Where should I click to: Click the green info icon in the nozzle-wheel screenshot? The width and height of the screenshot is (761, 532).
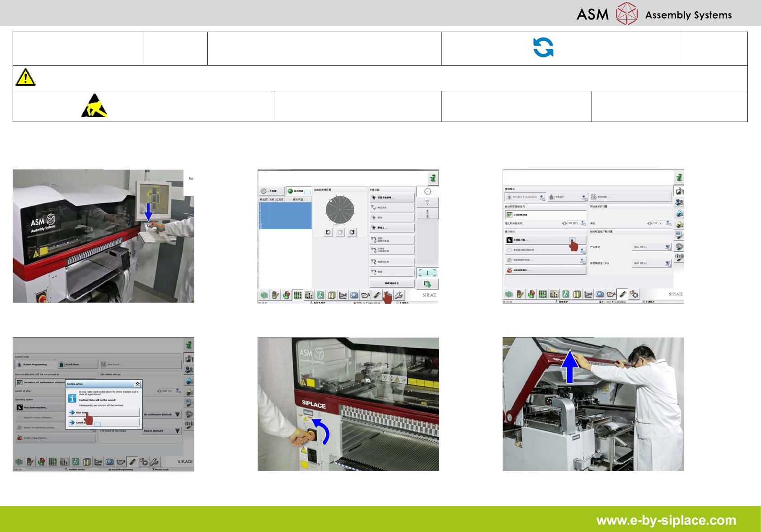coord(432,178)
